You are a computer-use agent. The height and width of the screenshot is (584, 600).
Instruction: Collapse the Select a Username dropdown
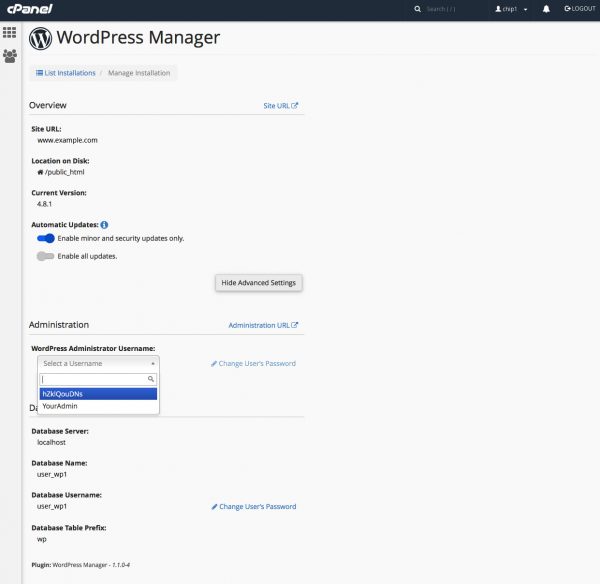(98, 363)
